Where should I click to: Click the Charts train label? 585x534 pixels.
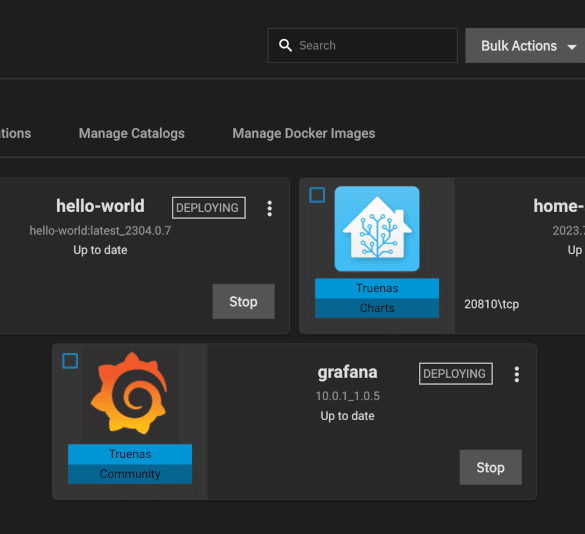[377, 308]
